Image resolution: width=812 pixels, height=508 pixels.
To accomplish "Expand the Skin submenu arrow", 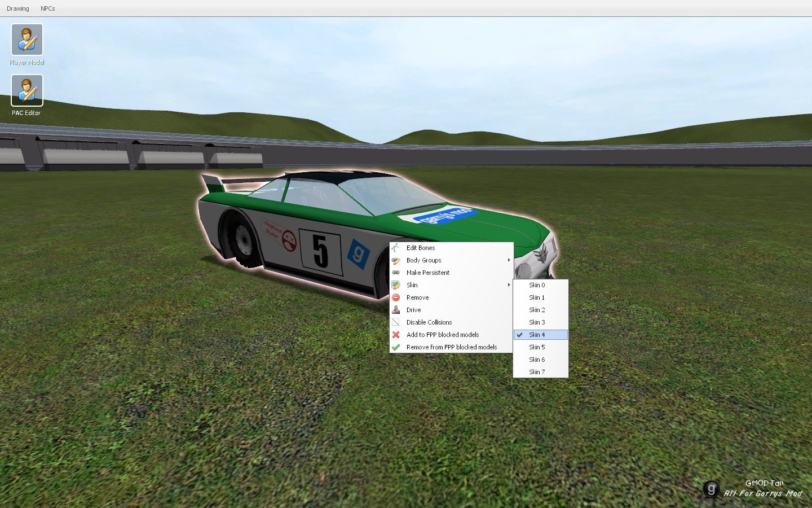I will click(509, 285).
